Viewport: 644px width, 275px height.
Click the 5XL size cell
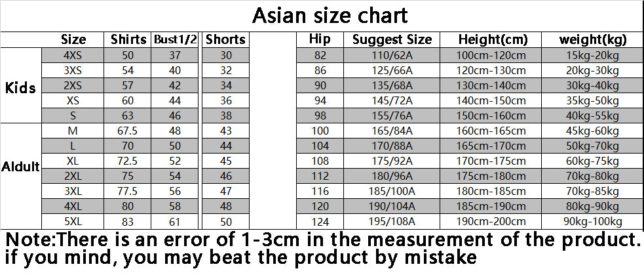73,220
